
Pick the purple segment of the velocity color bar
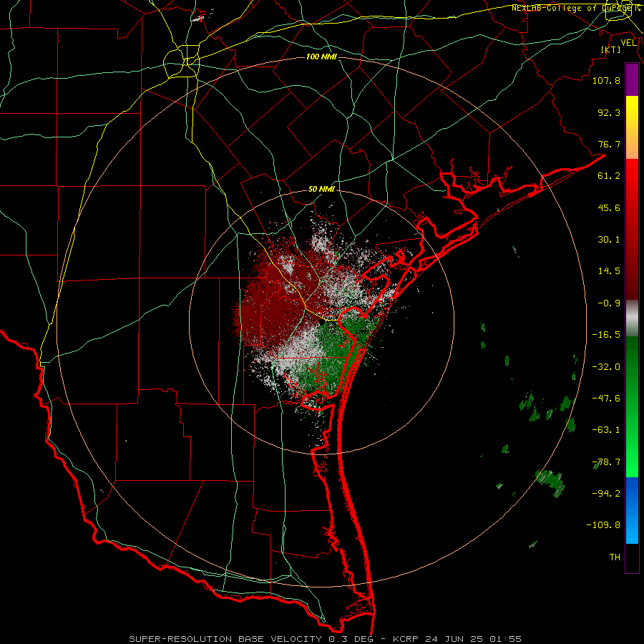tap(632, 79)
